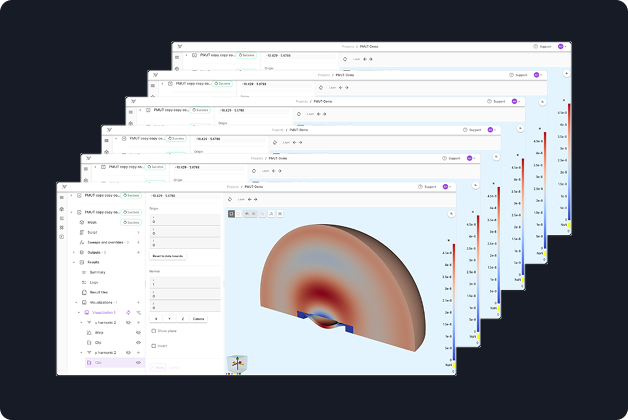Click the Support link in the rearmost window
The image size is (628, 420).
click(545, 46)
